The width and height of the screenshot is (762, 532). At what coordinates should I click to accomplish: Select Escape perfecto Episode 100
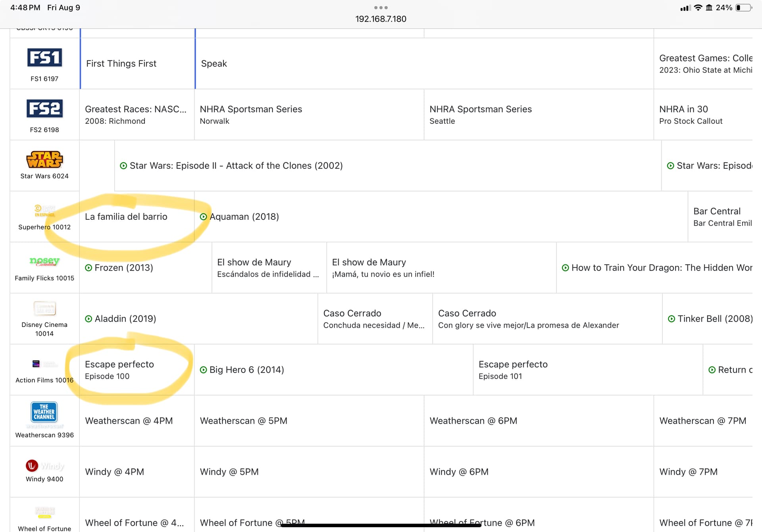coord(119,370)
